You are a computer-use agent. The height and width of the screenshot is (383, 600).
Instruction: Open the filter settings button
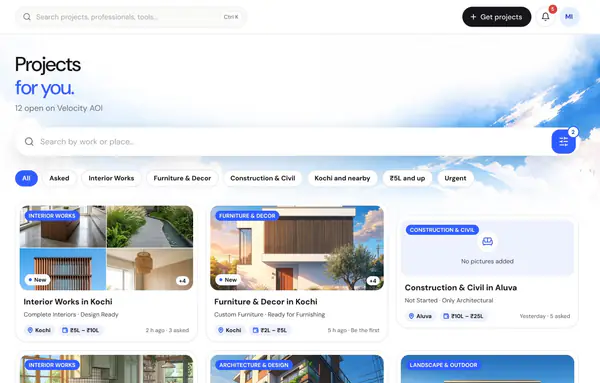coord(563,142)
